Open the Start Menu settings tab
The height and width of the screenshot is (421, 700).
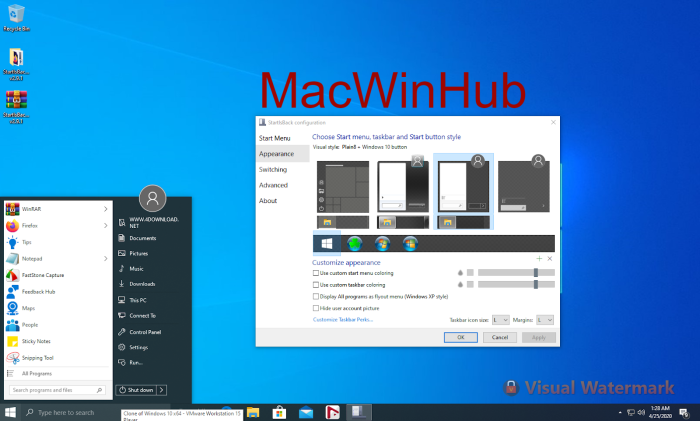pyautogui.click(x=275, y=138)
